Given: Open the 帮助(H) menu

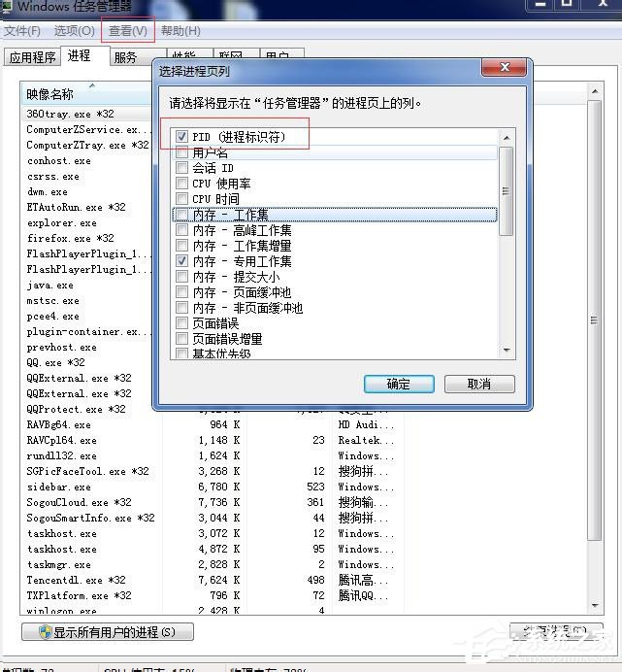Looking at the screenshot, I should 180,31.
